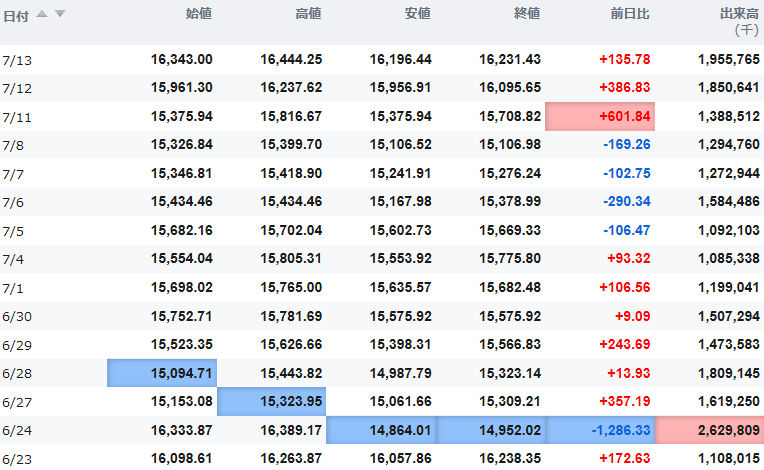Screen dimensions: 764x470
Task: Select the 7/1 date cell
Action: 13,288
